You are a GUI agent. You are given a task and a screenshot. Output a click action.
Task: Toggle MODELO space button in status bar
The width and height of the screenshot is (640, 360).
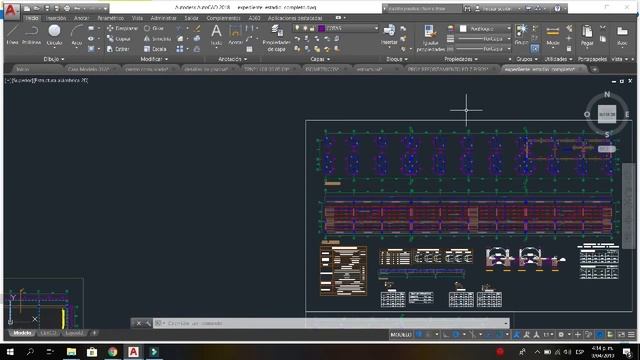coord(401,335)
